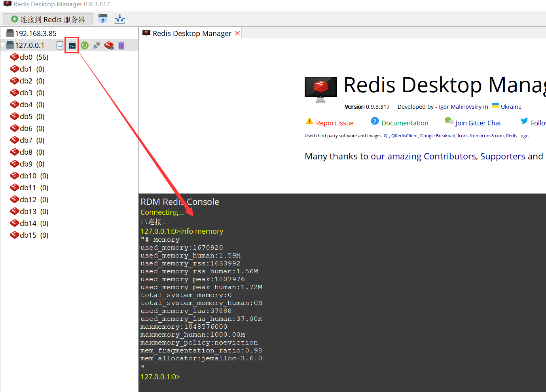Viewport: 546px width, 392px height.
Task: Select database db12 in the tree
Action: pos(34,200)
